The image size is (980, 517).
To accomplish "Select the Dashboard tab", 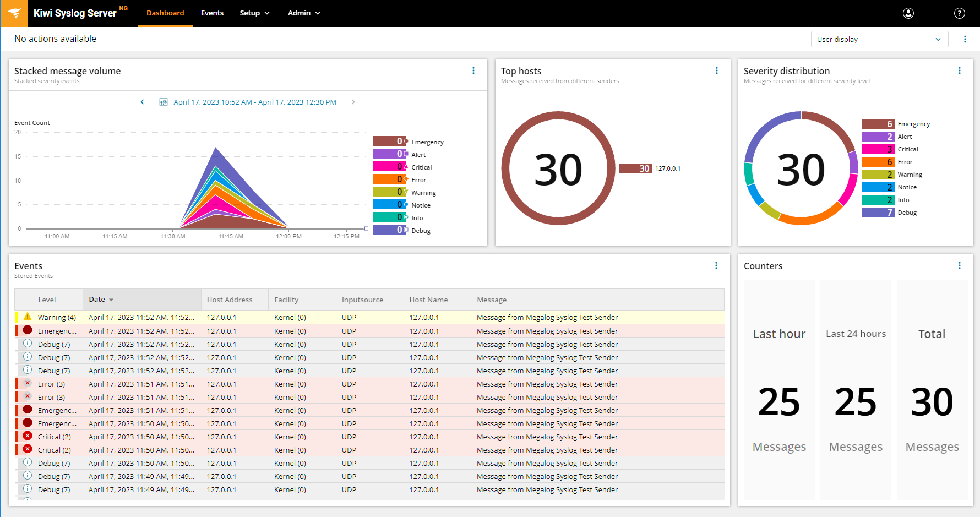I will coord(165,13).
